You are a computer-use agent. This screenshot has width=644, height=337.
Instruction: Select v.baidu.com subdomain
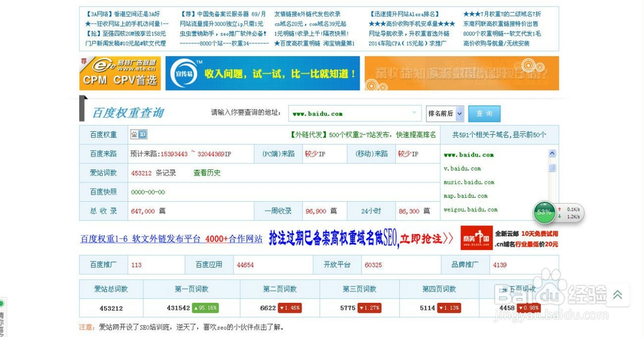pyautogui.click(x=462, y=169)
